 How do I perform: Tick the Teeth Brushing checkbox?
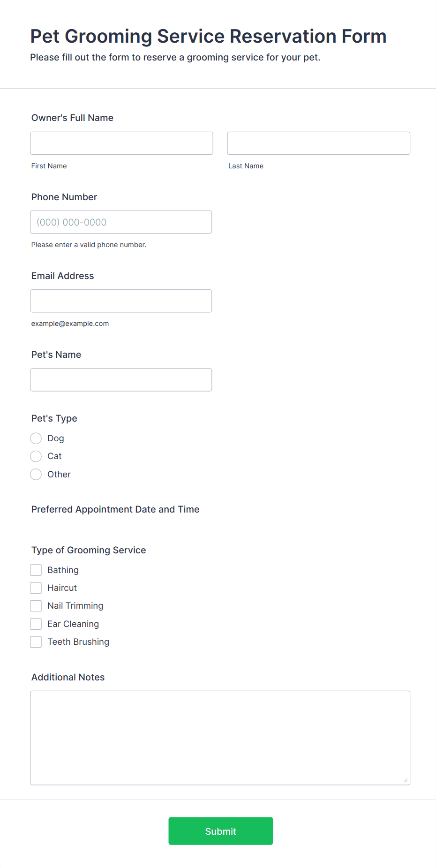coord(36,642)
